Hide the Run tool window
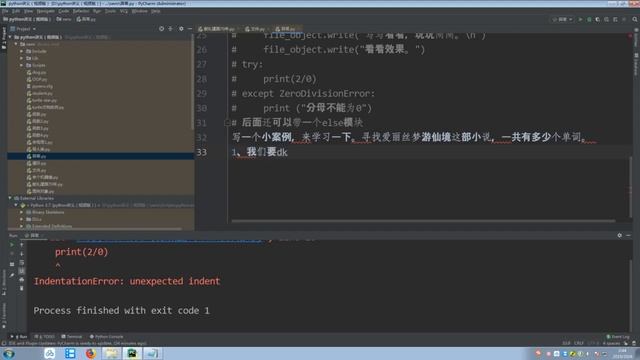The height and width of the screenshot is (360, 640). pos(629,236)
